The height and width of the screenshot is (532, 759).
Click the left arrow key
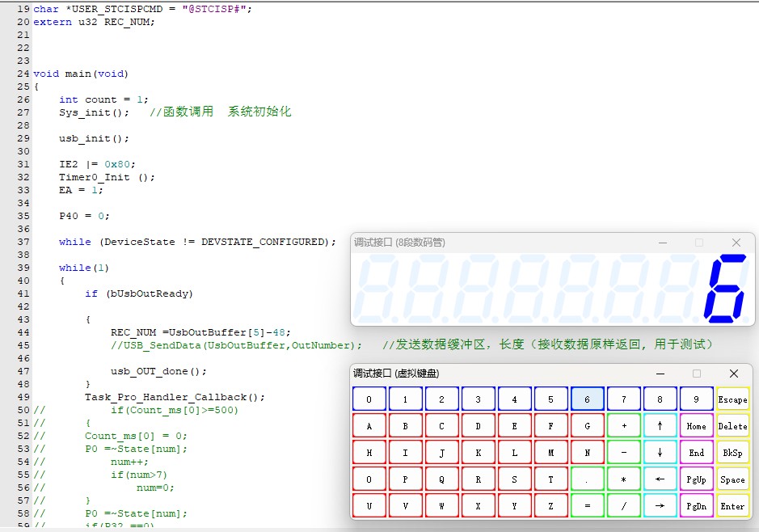click(x=660, y=479)
